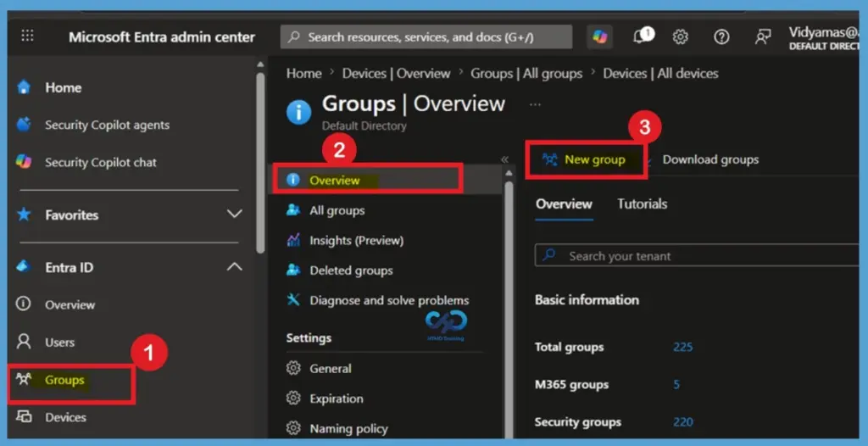Open the app launcher waffle menu
Image resolution: width=868 pixels, height=446 pixels.
(x=27, y=36)
